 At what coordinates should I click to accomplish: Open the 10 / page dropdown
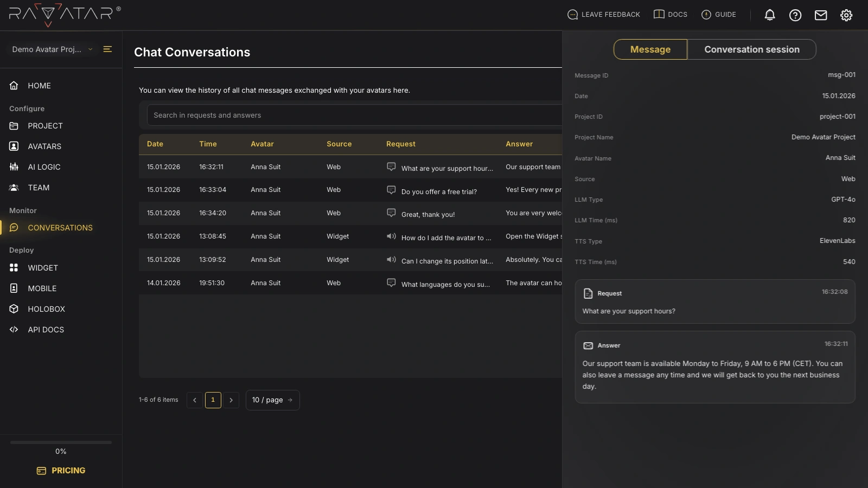coord(272,400)
